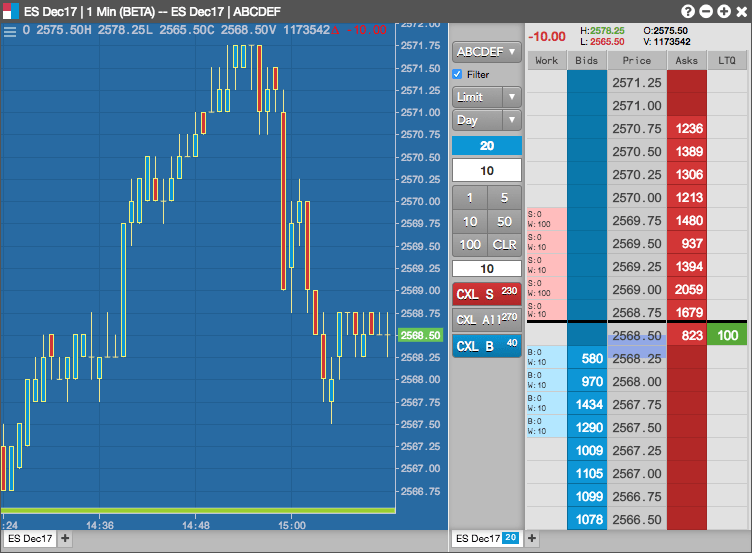Open the Day time-in-force dropdown

[486, 120]
